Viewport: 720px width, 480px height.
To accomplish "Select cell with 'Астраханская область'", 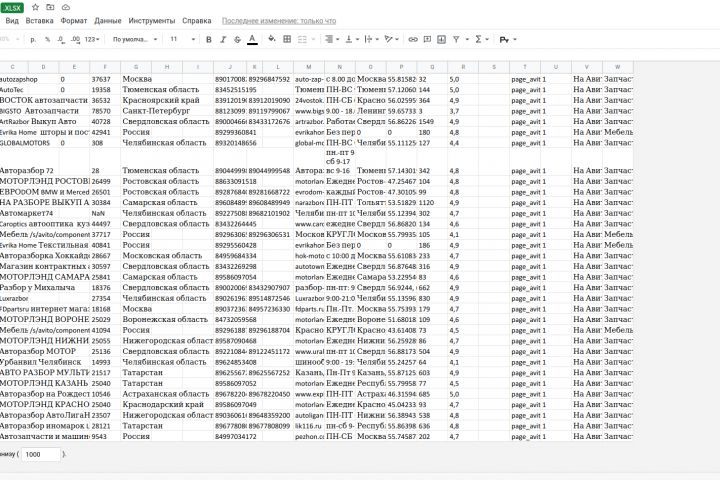I will tap(167, 394).
